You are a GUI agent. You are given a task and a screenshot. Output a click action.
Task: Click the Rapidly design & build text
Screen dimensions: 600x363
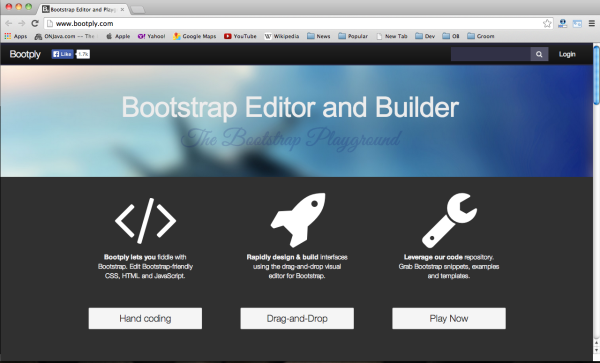[x=297, y=266]
